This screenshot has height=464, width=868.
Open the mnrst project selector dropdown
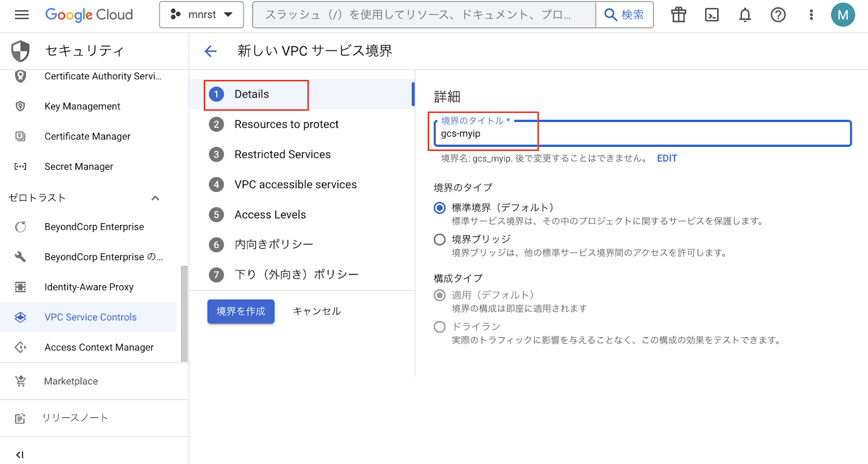[201, 15]
